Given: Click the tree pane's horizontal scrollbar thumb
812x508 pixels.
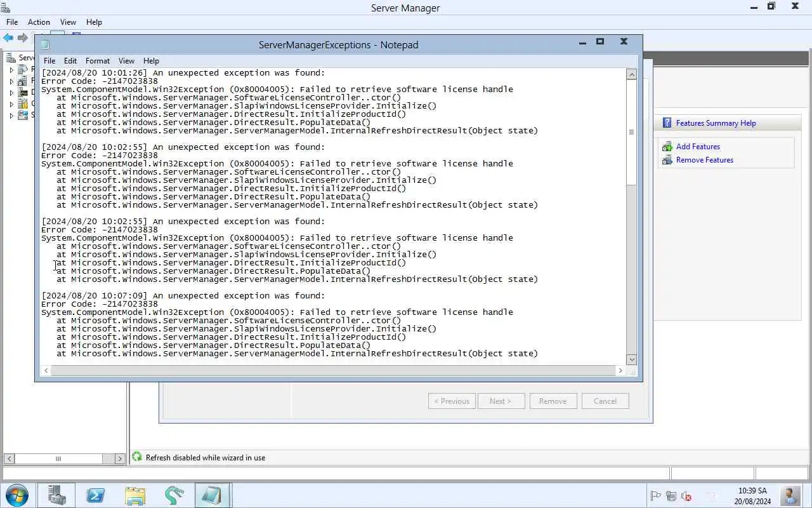Looking at the screenshot, I should (58, 458).
